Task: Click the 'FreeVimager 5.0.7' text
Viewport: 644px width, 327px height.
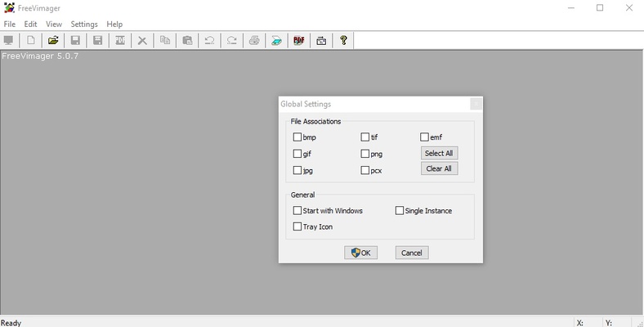Action: (x=40, y=56)
